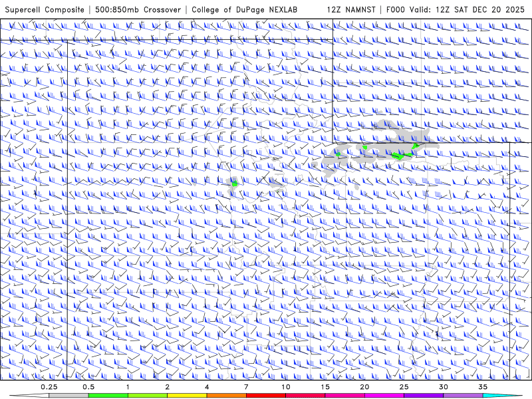The width and height of the screenshot is (532, 399).
Task: Click the "500:850mb Crossover" label
Action: click(x=138, y=10)
